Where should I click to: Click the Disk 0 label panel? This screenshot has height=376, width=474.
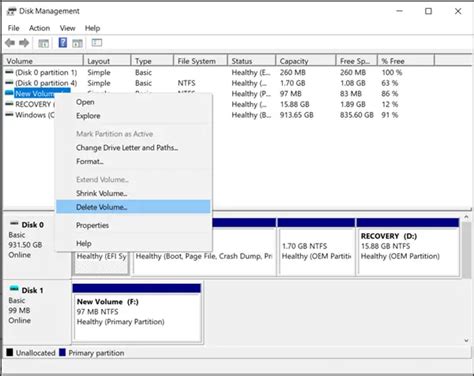[x=29, y=246]
